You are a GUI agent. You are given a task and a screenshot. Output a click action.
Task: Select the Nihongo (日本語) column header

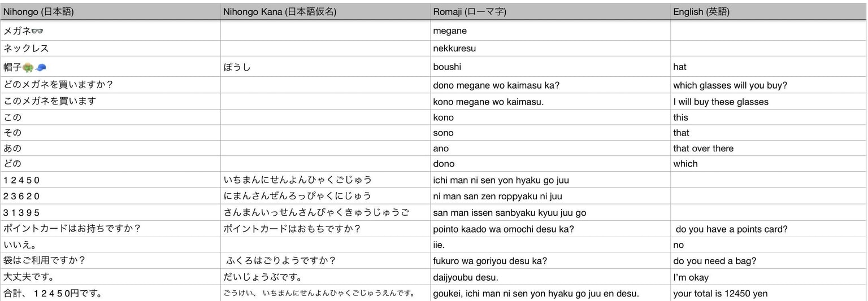tap(111, 11)
